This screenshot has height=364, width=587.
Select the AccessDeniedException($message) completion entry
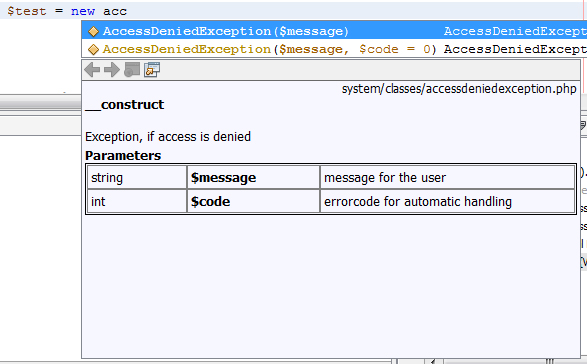click(x=334, y=31)
